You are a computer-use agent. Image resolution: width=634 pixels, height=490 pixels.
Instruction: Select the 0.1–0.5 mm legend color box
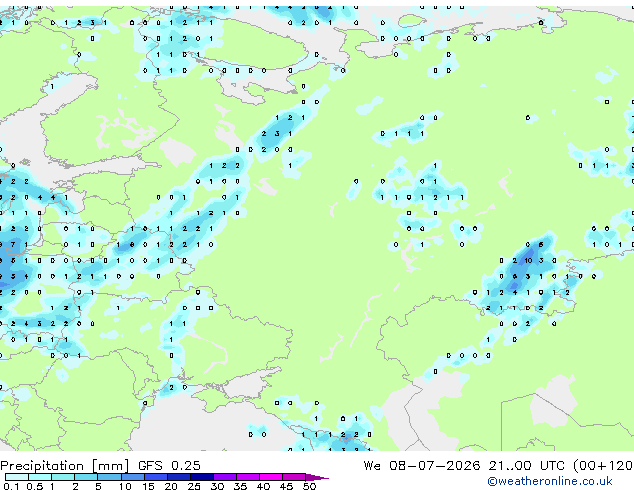(17, 477)
